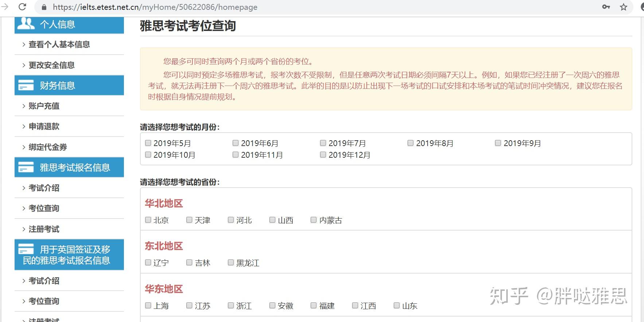Check the 2019年12月 month box
Viewport: 644px width, 322px height.
click(x=323, y=155)
